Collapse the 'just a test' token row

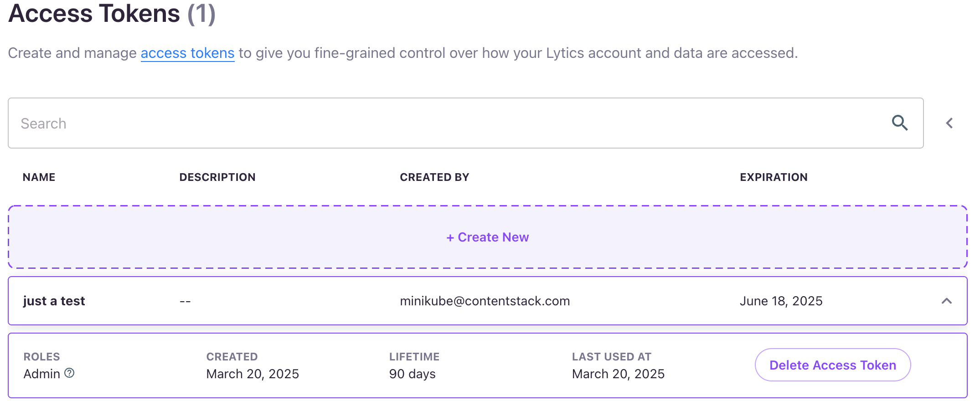(947, 301)
